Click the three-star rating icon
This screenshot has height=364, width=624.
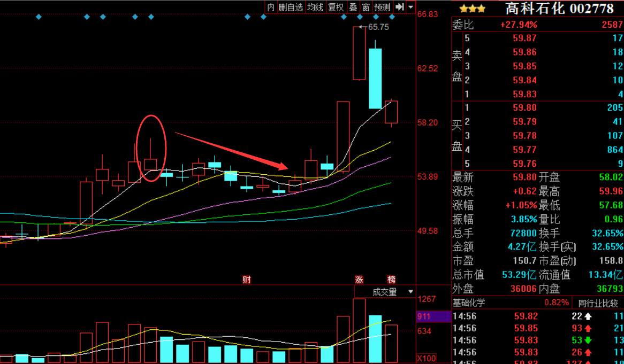pos(473,9)
